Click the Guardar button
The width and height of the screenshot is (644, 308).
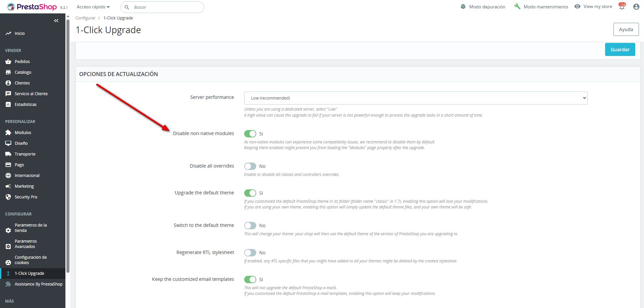click(620, 50)
